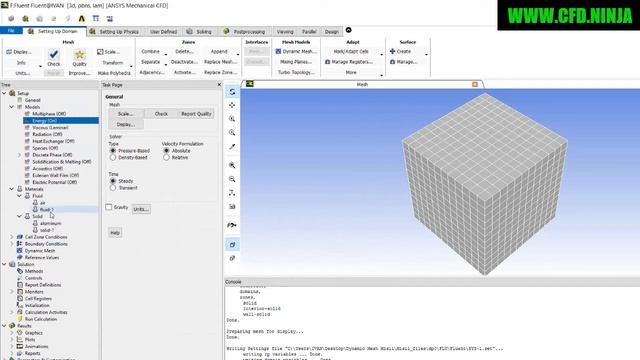The image size is (640, 360).
Task: Select Radiation (Off) in the tree
Action: pyautogui.click(x=47, y=134)
